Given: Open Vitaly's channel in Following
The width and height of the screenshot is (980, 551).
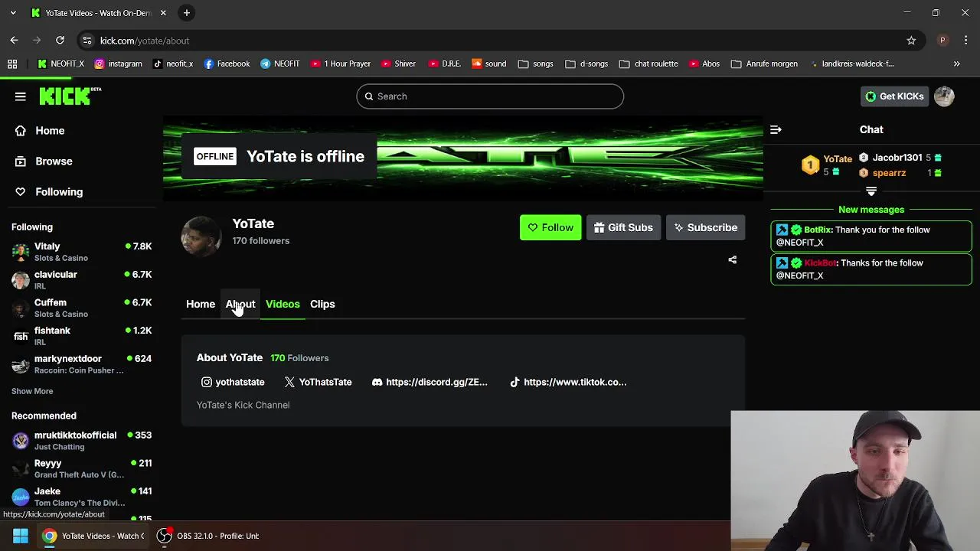Looking at the screenshot, I should (x=81, y=252).
